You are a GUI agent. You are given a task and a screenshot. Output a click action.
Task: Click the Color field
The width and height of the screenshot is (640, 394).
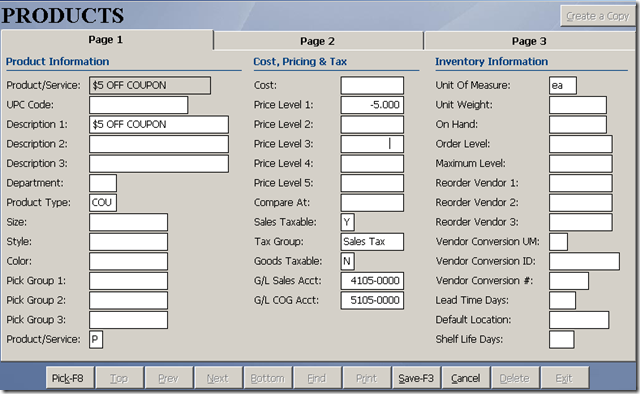click(x=128, y=261)
